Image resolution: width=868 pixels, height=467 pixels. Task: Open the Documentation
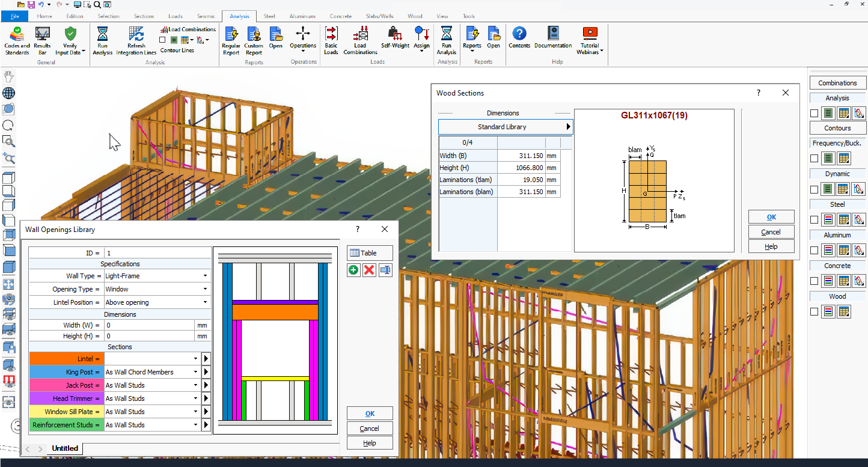pos(553,37)
